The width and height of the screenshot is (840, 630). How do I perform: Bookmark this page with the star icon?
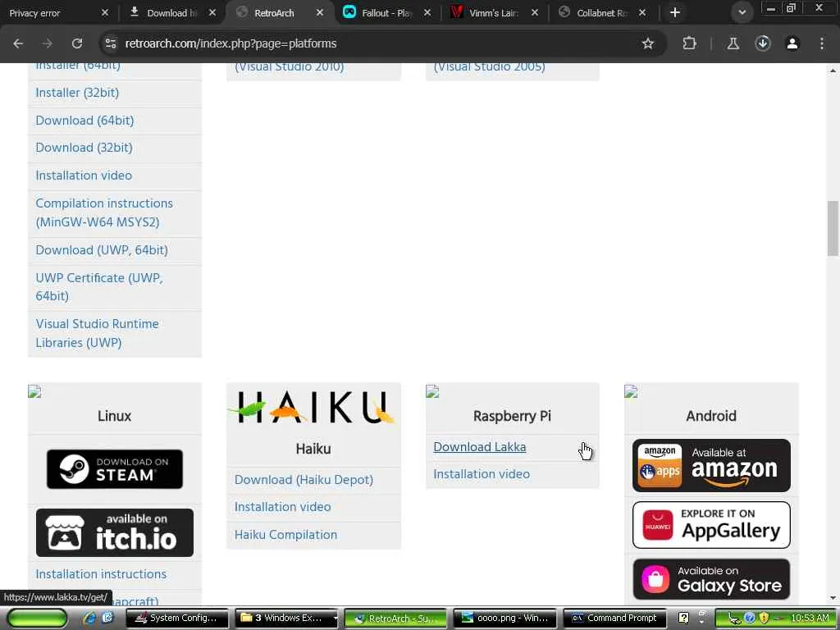[x=648, y=43]
